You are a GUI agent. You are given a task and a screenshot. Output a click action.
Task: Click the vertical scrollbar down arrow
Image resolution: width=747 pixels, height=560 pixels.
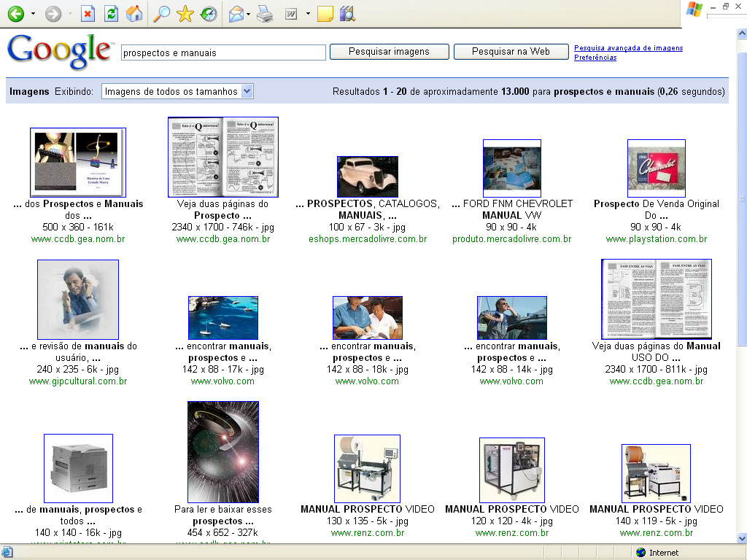coord(740,537)
